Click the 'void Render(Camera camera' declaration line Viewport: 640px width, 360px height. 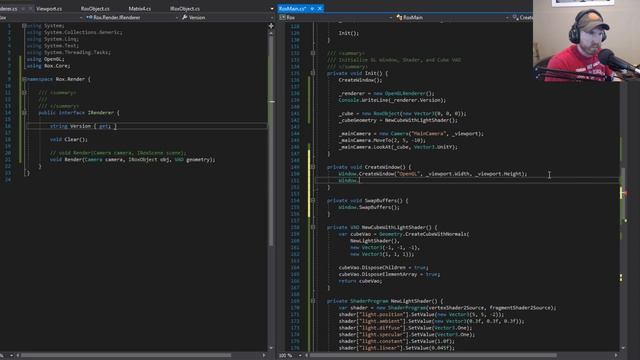[x=132, y=160]
